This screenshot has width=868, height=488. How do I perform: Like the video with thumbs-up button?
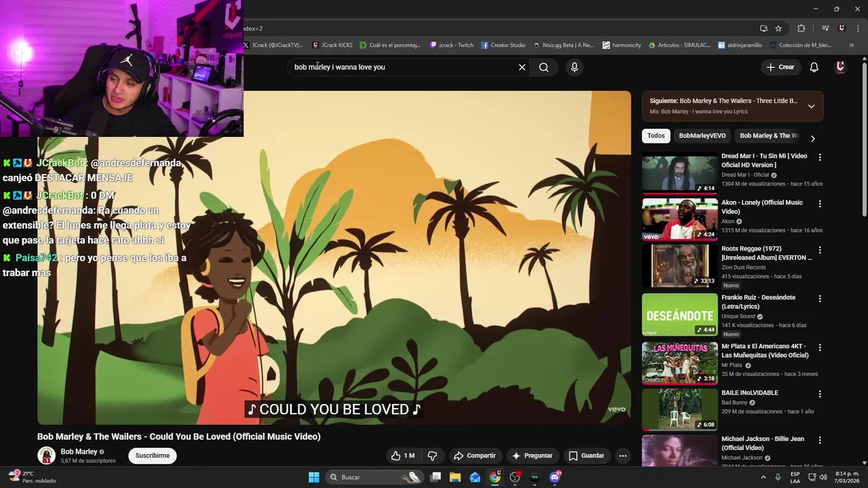[403, 455]
